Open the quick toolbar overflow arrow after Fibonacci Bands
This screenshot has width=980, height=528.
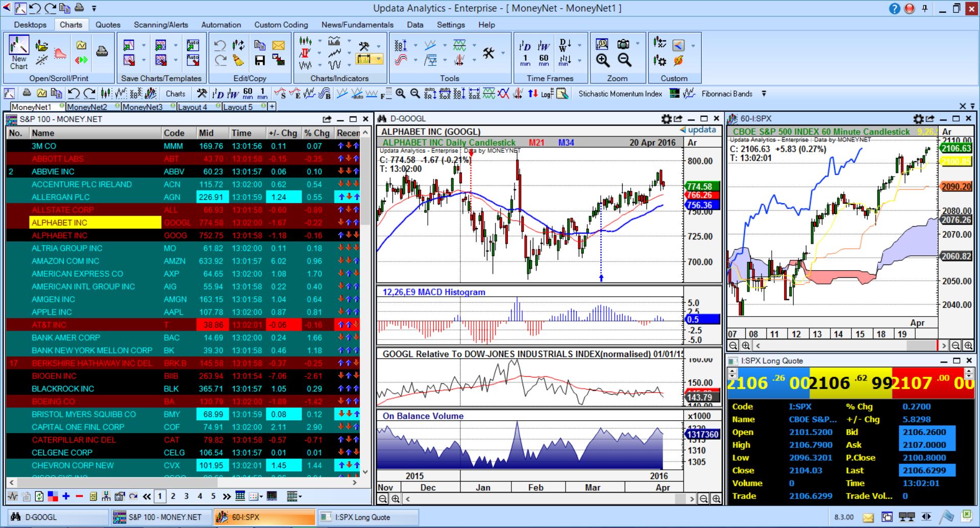(x=764, y=93)
